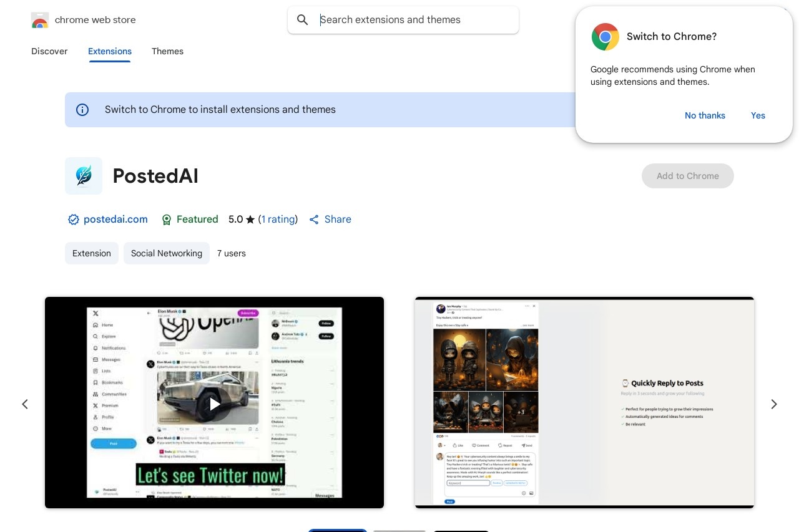Click the Extension category chip
Image resolution: width=799 pixels, height=532 pixels.
[92, 253]
